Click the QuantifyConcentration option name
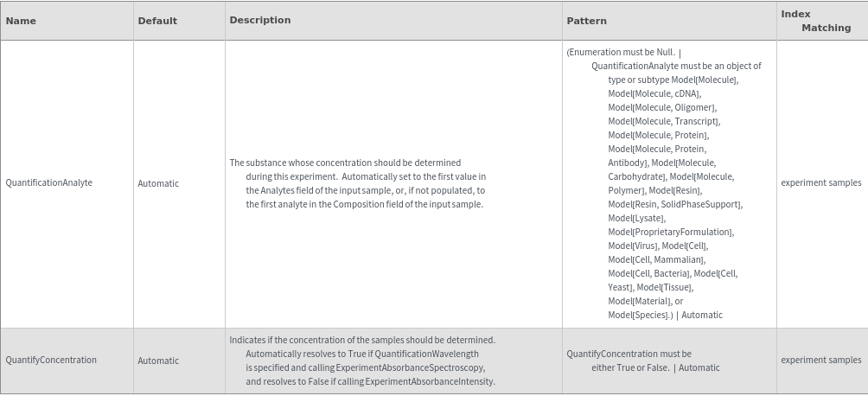Viewport: 868px width, 396px height. click(x=51, y=361)
